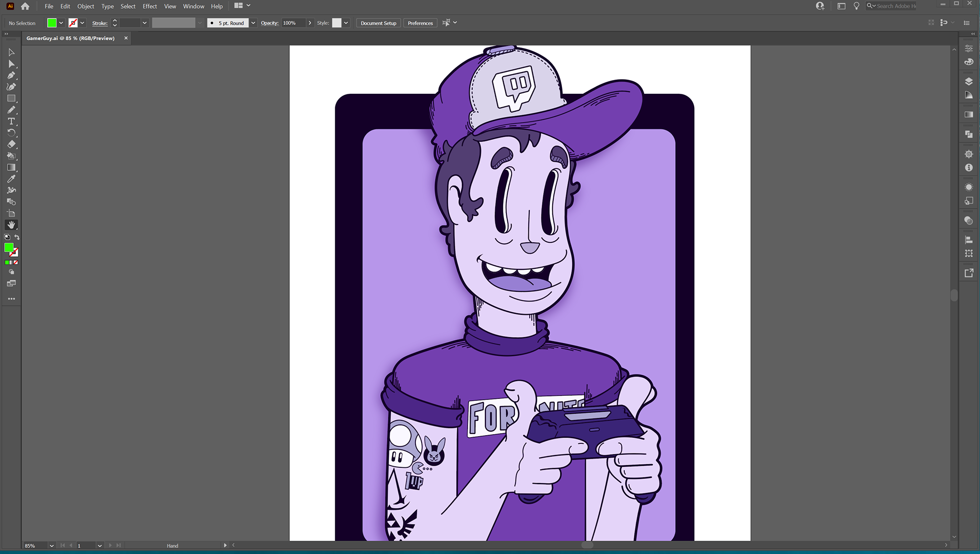This screenshot has width=980, height=554.
Task: Click the stroke none swatch in control bar
Action: click(x=73, y=23)
